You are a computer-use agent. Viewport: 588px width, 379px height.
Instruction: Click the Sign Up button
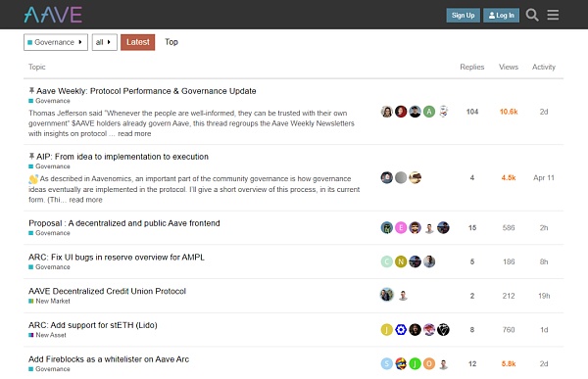(463, 16)
